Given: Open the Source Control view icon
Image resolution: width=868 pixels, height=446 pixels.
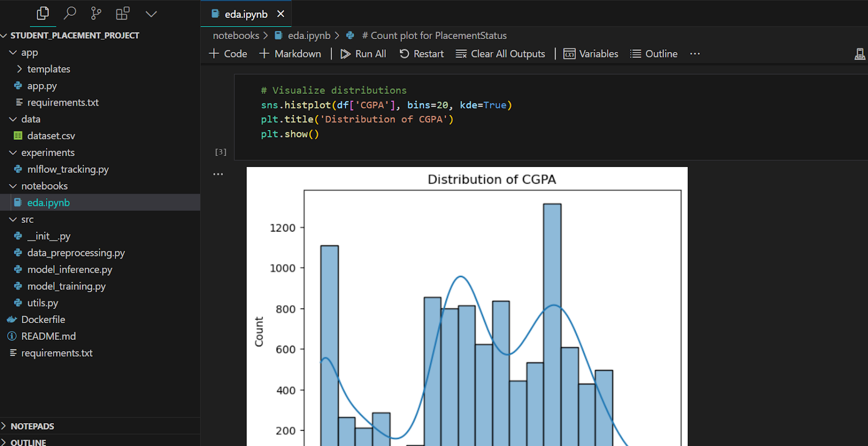Looking at the screenshot, I should click(x=96, y=14).
